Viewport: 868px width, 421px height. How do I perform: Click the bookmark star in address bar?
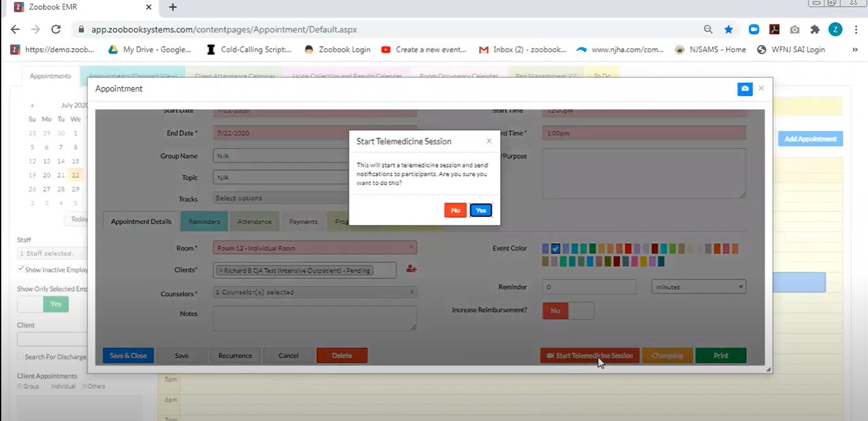(x=728, y=29)
